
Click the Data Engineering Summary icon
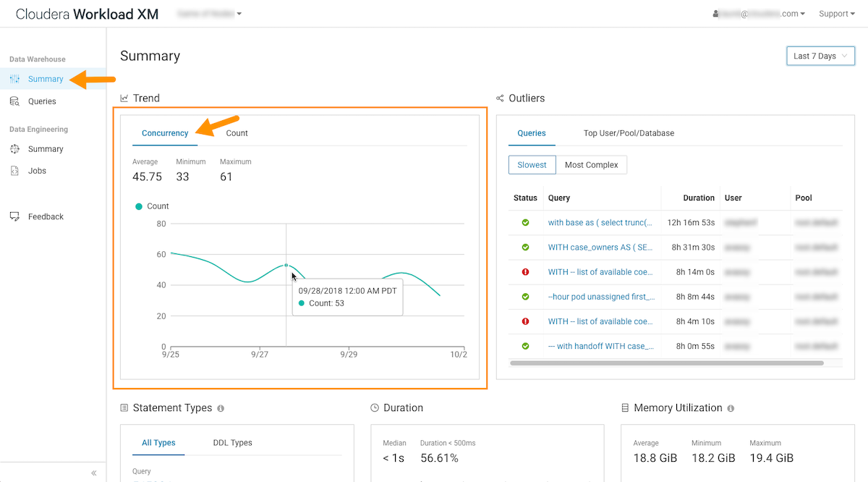(x=14, y=149)
